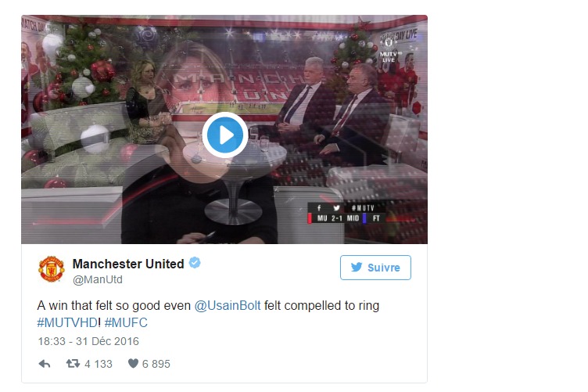The height and width of the screenshot is (392, 588).
Task: Click the Facebook icon in video overlay
Action: [x=319, y=208]
